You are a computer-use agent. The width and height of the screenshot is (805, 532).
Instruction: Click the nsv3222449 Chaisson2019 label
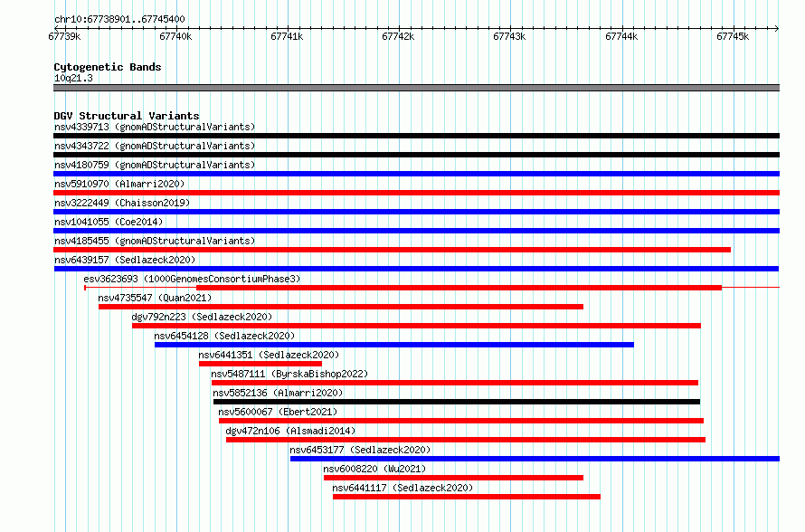tap(122, 203)
